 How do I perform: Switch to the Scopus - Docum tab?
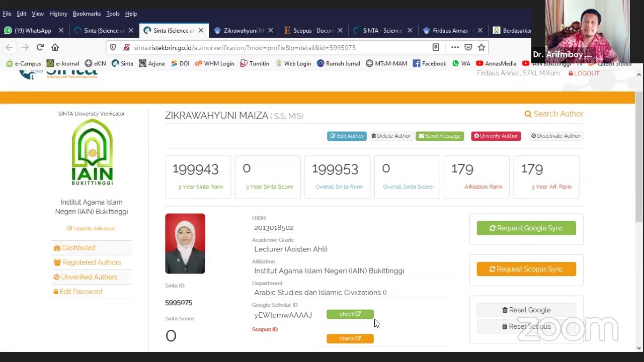point(313,31)
